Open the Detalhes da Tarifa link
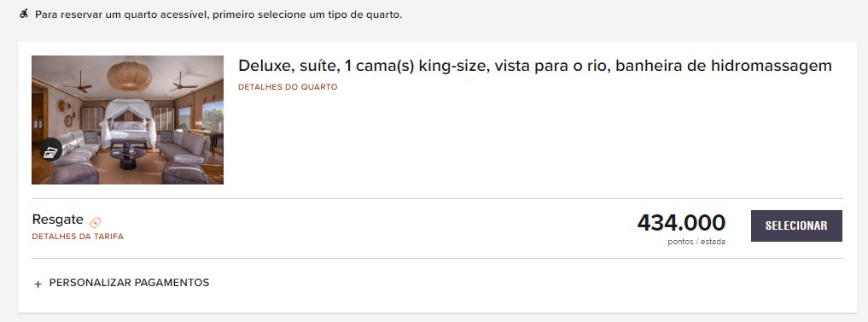 [x=78, y=237]
